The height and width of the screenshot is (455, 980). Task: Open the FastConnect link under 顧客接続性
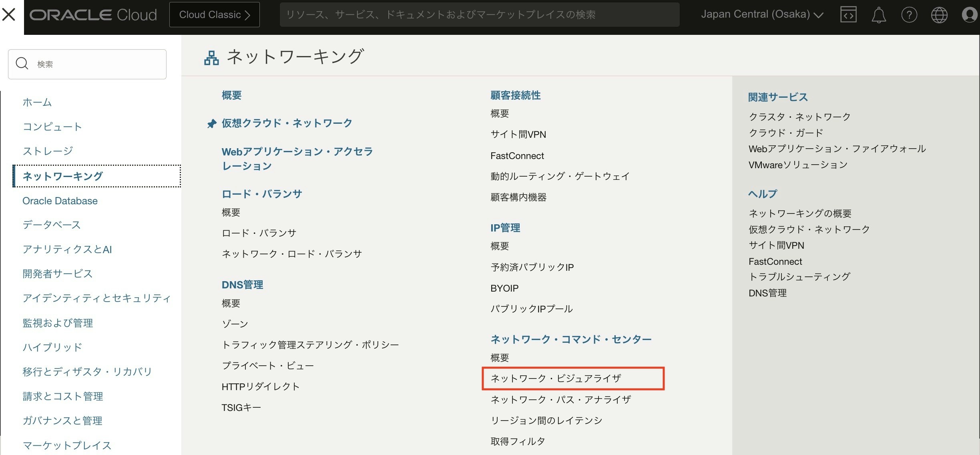[x=517, y=156]
